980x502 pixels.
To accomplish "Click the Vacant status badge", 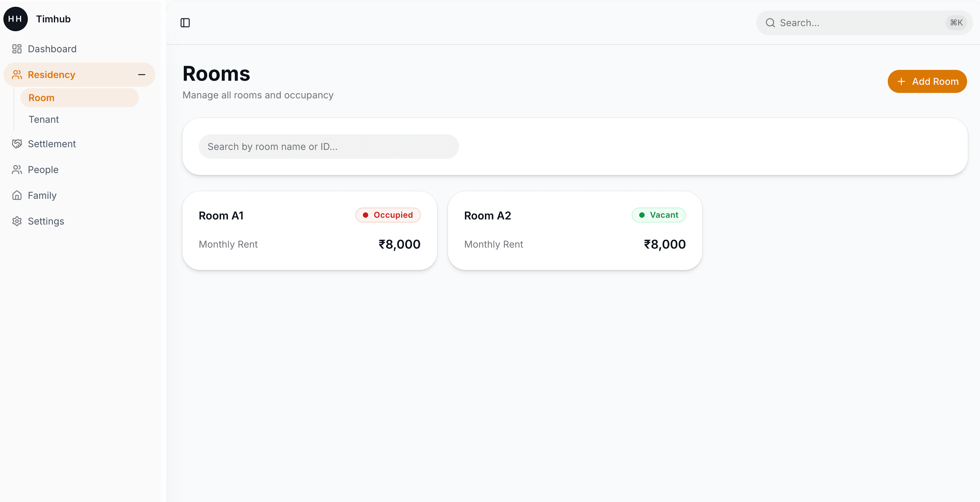I will (x=659, y=215).
